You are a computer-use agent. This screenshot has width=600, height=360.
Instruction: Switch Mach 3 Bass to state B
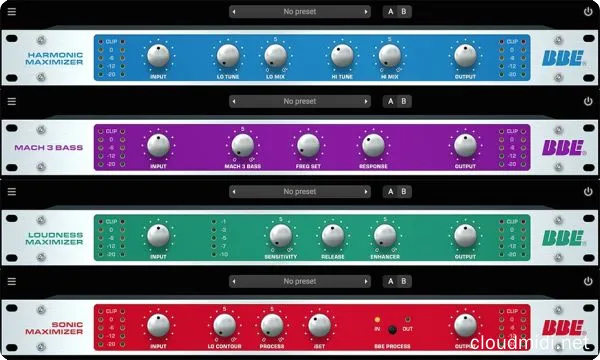404,101
